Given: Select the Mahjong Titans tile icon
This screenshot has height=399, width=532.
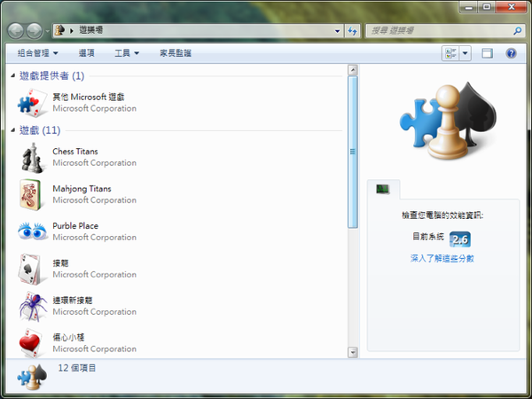Looking at the screenshot, I should point(30,195).
